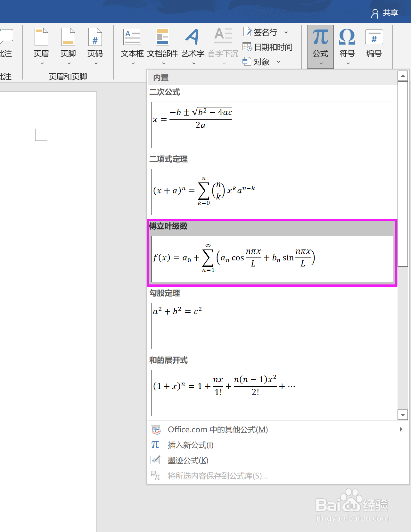The image size is (411, 532).
Task: Expand the Object (对象) dropdown arrow
Action: [x=278, y=62]
